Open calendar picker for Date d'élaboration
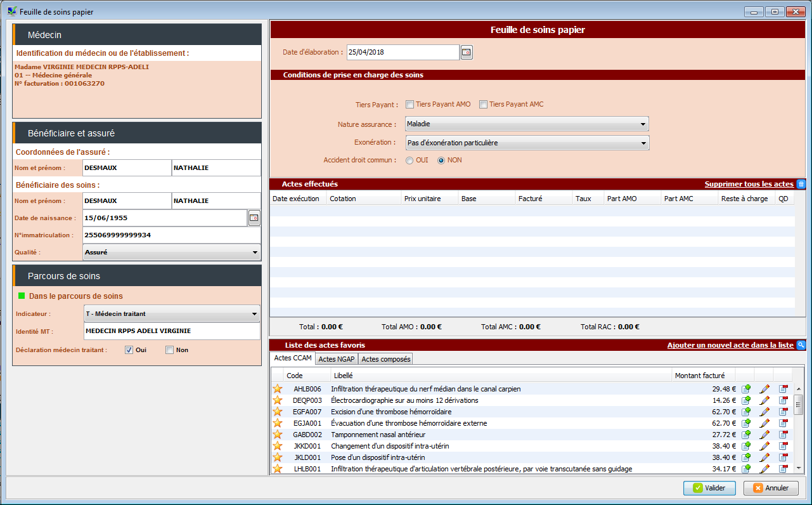This screenshot has width=812, height=505. [467, 53]
